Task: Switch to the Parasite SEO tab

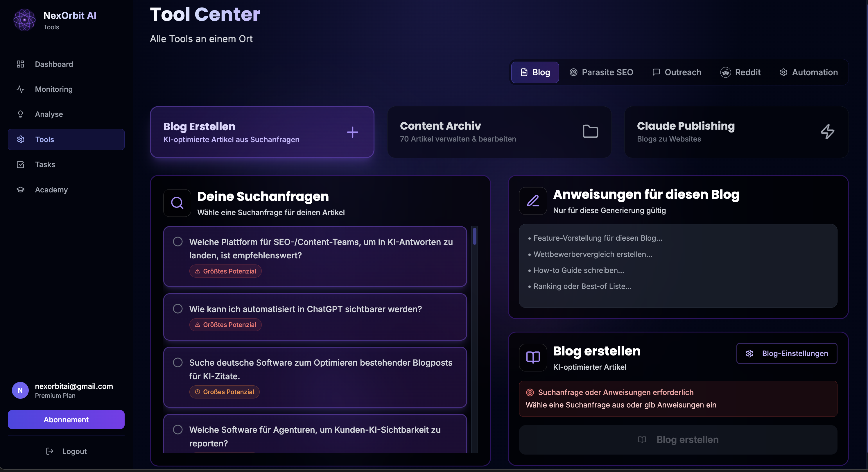Action: pos(602,72)
